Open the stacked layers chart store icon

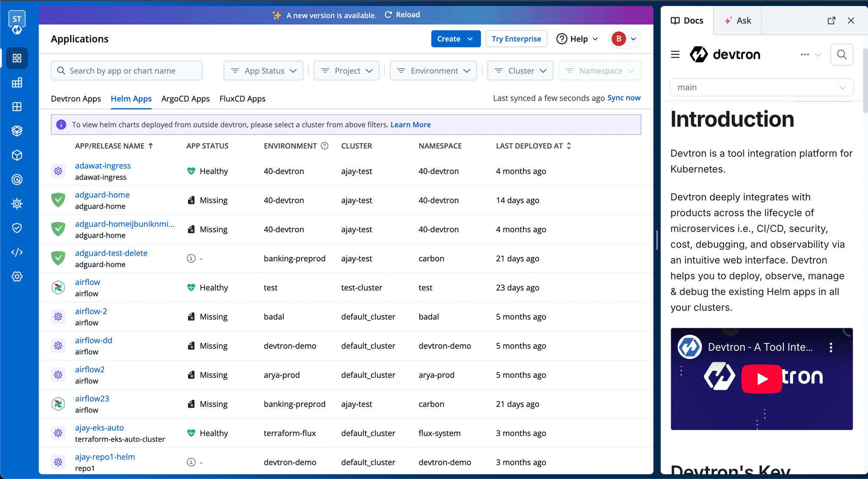17,131
